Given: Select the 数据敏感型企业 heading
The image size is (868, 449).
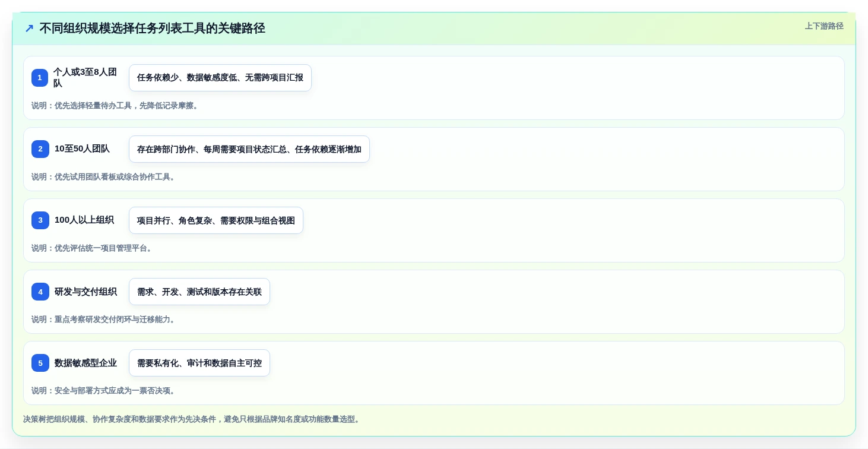Looking at the screenshot, I should pyautogui.click(x=85, y=363).
